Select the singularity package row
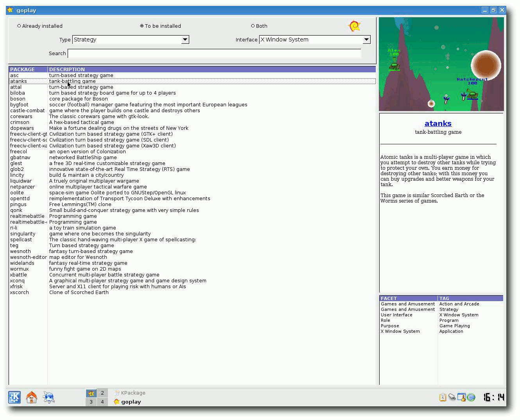 [x=192, y=234]
